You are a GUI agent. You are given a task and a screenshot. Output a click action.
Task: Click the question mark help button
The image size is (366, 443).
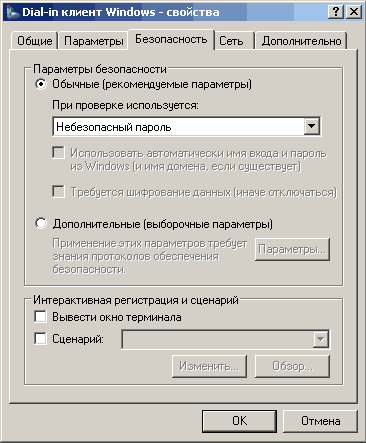point(336,12)
